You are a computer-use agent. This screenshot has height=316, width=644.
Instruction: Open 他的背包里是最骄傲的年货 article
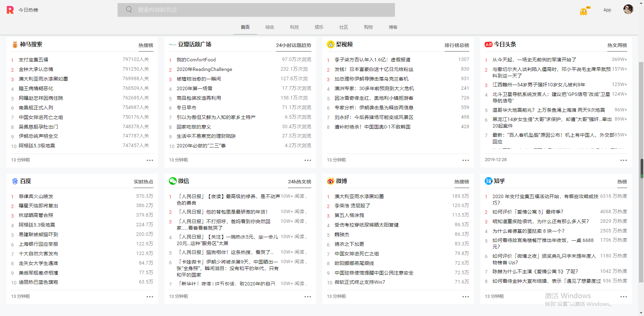point(222,212)
